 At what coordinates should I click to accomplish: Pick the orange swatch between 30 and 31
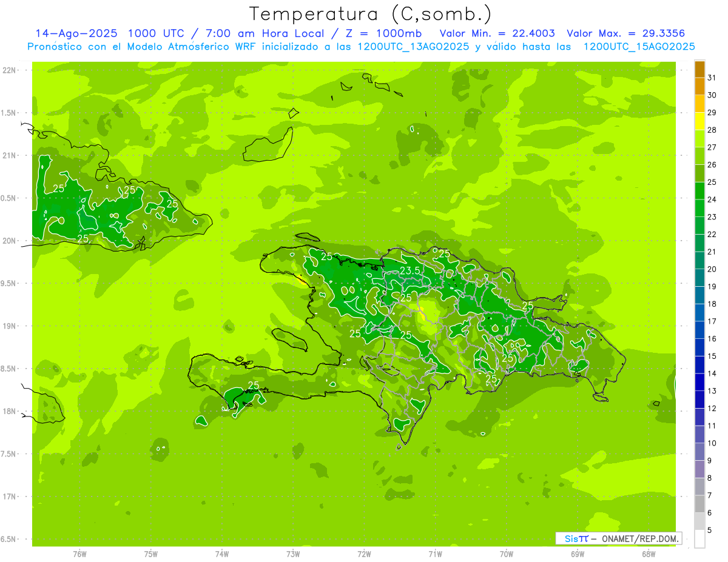click(x=699, y=87)
